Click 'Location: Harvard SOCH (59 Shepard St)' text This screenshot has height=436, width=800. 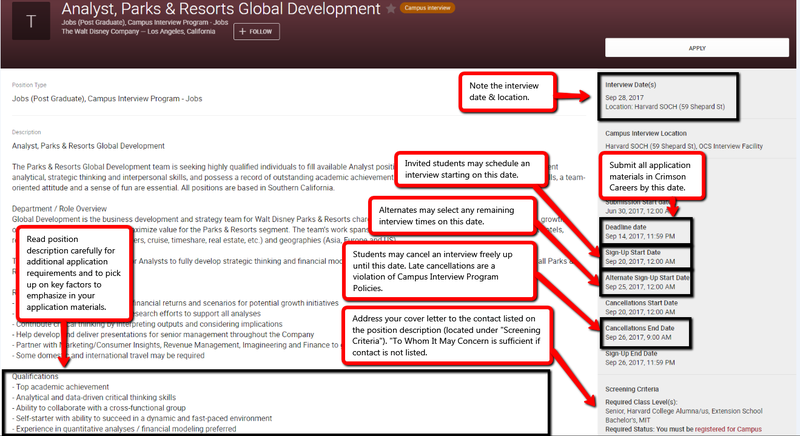(x=665, y=107)
